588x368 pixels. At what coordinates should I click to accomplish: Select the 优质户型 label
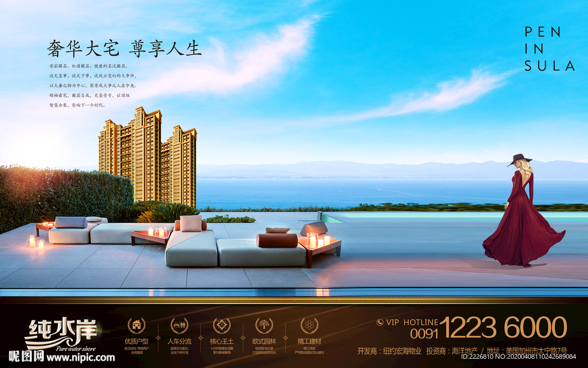(x=137, y=342)
